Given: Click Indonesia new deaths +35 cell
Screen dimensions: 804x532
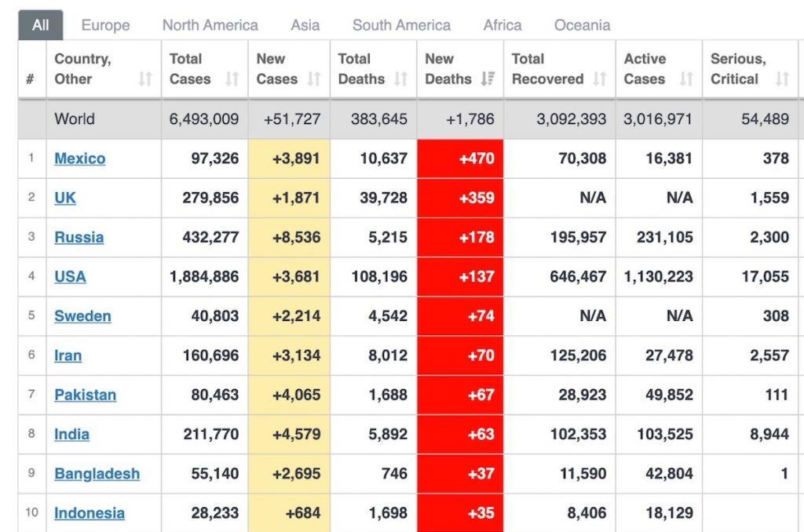Looking at the screenshot, I should pyautogui.click(x=460, y=513).
